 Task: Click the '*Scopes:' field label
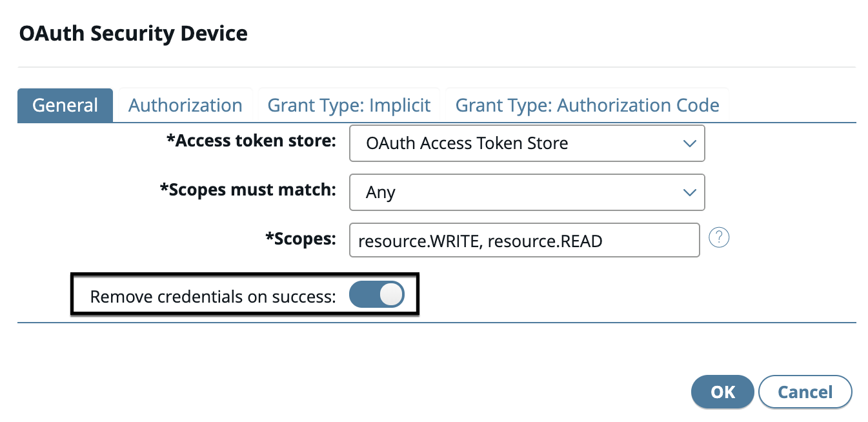pos(301,239)
